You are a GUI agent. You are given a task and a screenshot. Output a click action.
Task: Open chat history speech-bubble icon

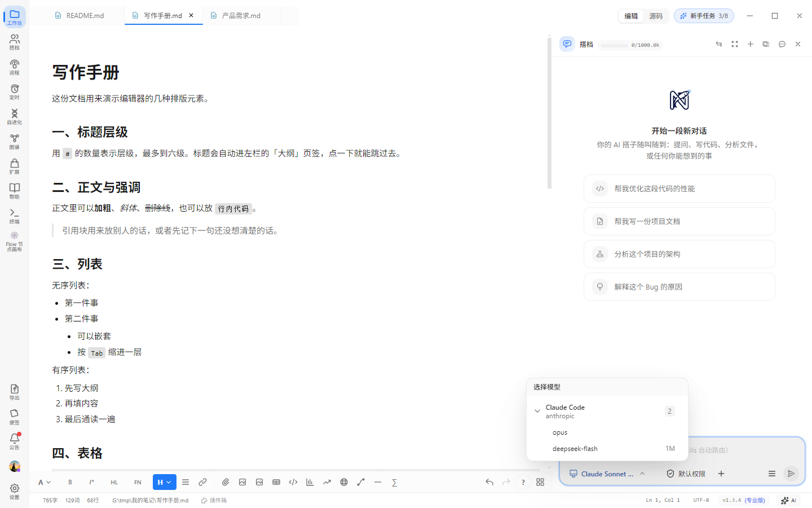click(782, 44)
